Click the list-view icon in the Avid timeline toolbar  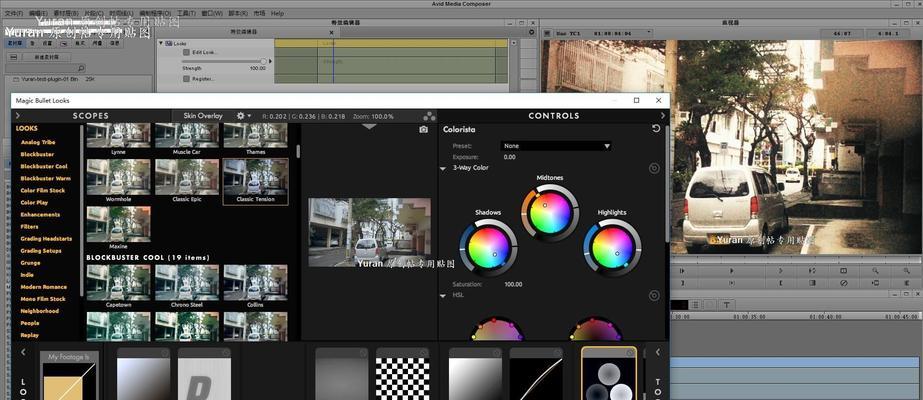[695, 305]
